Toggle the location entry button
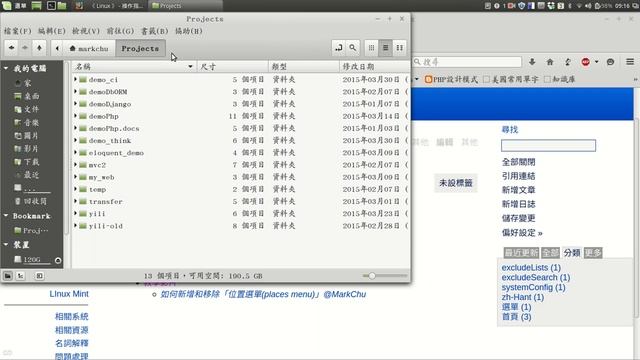 tap(339, 48)
